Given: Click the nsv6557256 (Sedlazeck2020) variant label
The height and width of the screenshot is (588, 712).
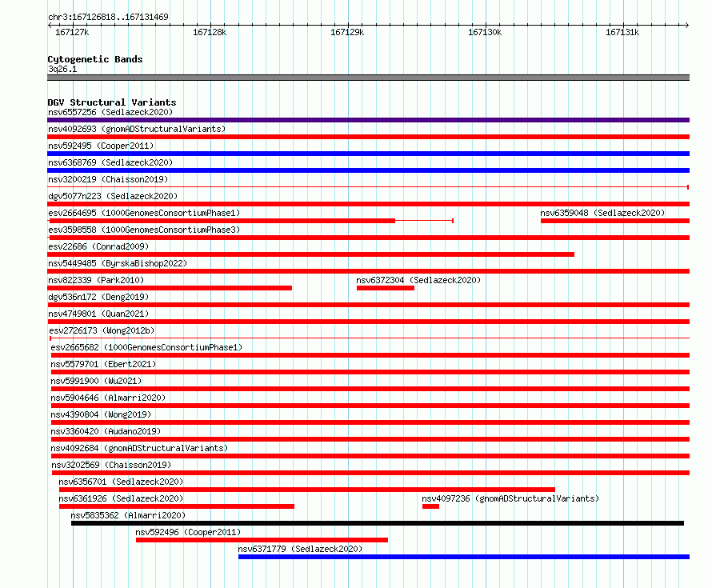Looking at the screenshot, I should [x=110, y=112].
